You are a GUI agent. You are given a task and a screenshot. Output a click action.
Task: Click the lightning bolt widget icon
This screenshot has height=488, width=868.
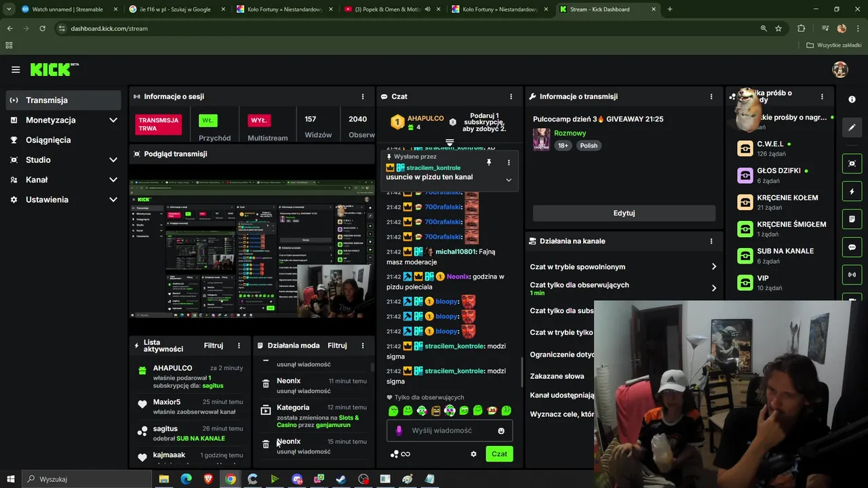(852, 192)
